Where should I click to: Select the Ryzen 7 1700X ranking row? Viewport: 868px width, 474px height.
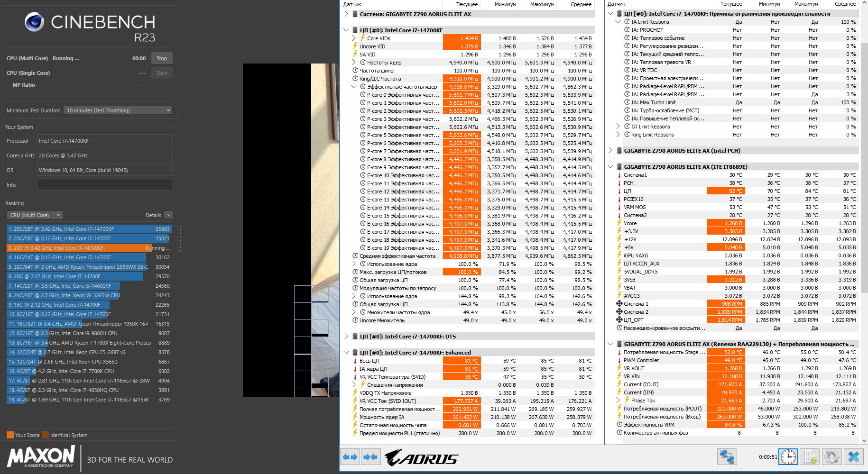coord(89,343)
